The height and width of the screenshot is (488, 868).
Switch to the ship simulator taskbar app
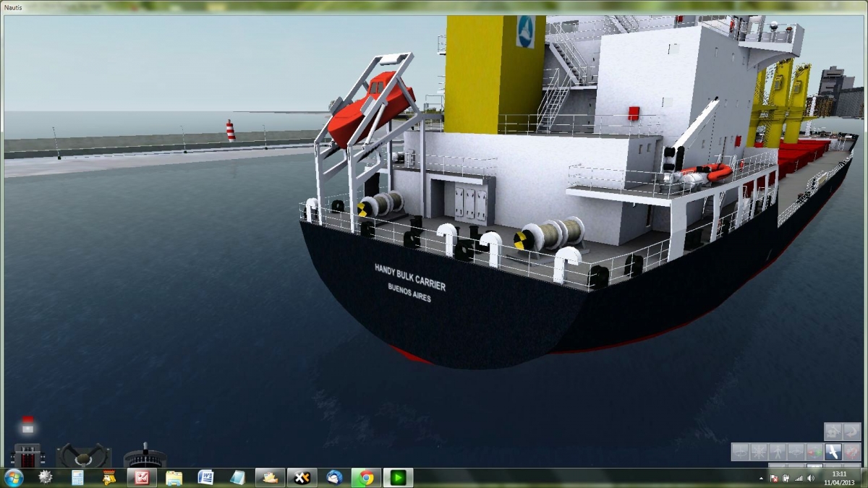point(270,477)
